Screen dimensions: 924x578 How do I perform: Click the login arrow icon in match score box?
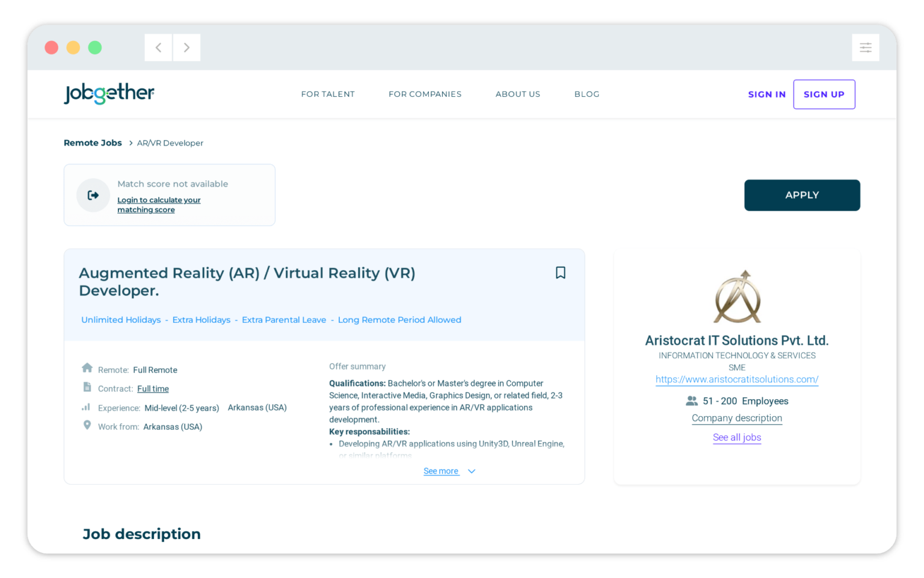93,195
